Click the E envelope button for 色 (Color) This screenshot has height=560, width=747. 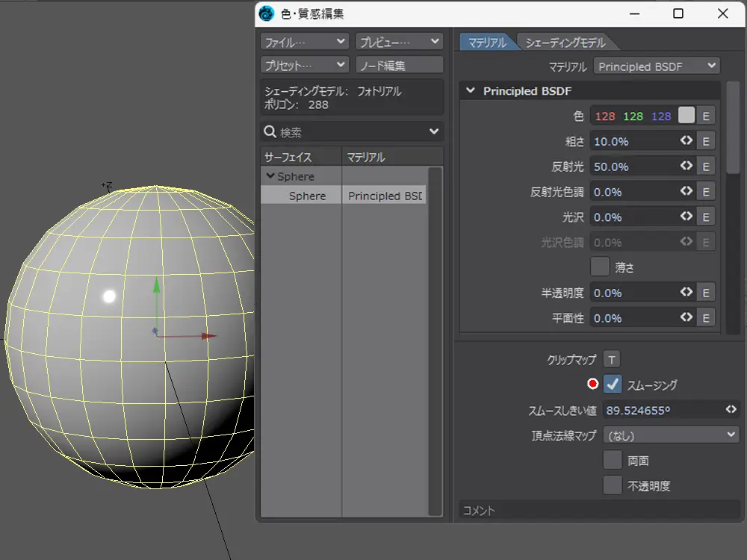click(x=706, y=116)
